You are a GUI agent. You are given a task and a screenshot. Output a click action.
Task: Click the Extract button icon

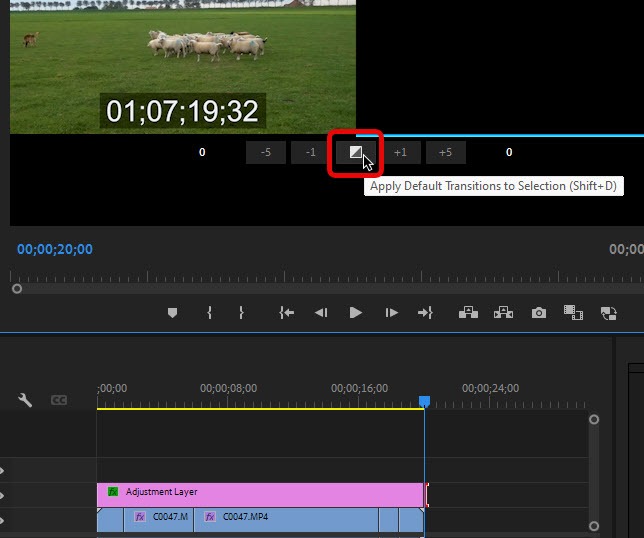point(503,313)
